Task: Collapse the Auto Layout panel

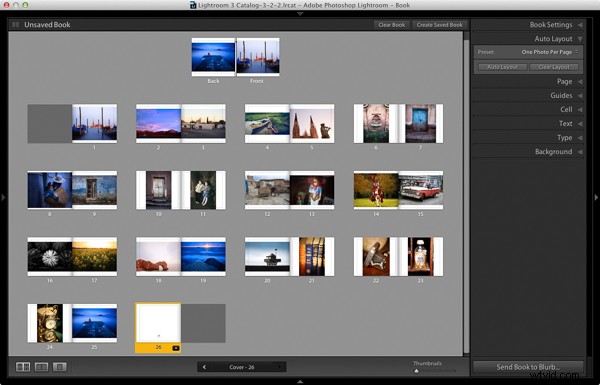Action: 580,39
